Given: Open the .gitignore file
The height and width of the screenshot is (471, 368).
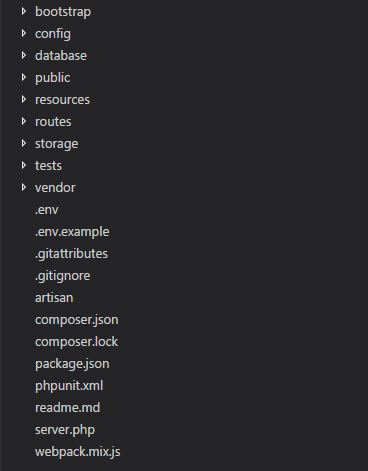Looking at the screenshot, I should pyautogui.click(x=63, y=276).
